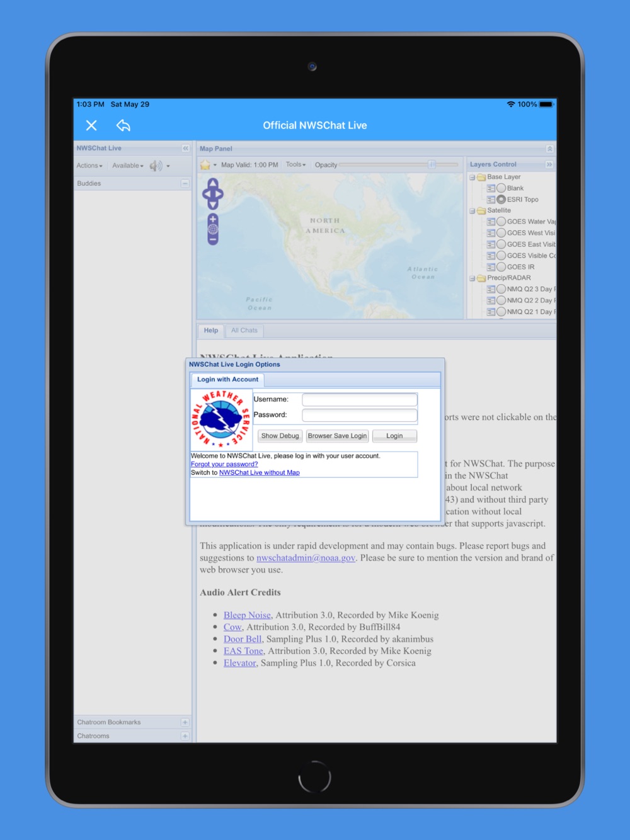630x840 pixels.
Task: Click the Login button
Action: point(394,436)
